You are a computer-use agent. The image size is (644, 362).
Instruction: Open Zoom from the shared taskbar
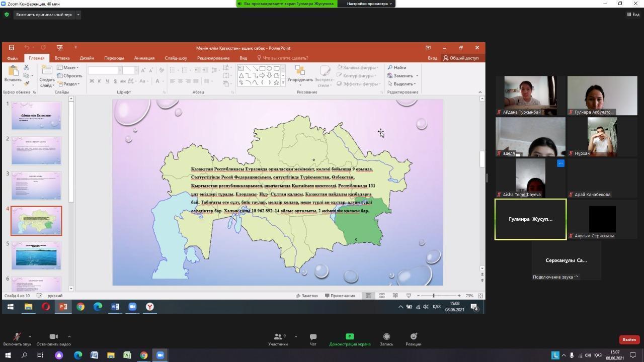point(132,307)
